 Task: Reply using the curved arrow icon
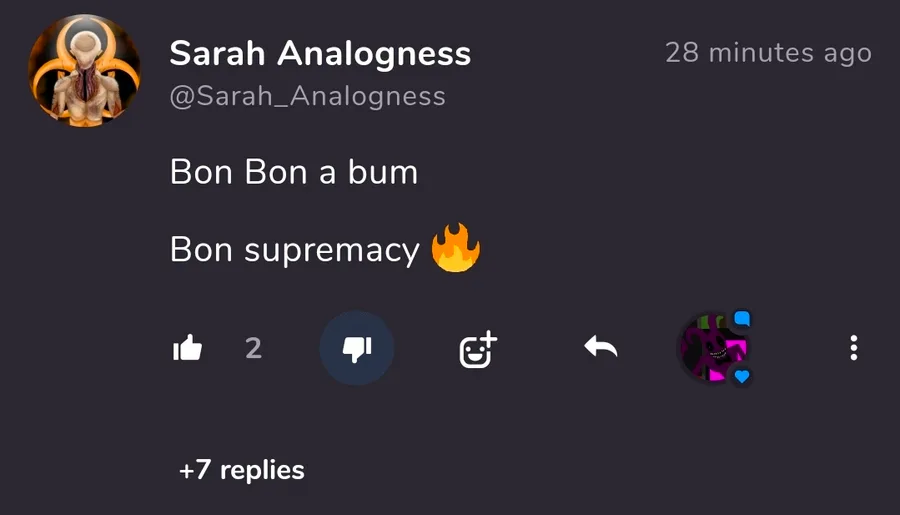click(600, 347)
